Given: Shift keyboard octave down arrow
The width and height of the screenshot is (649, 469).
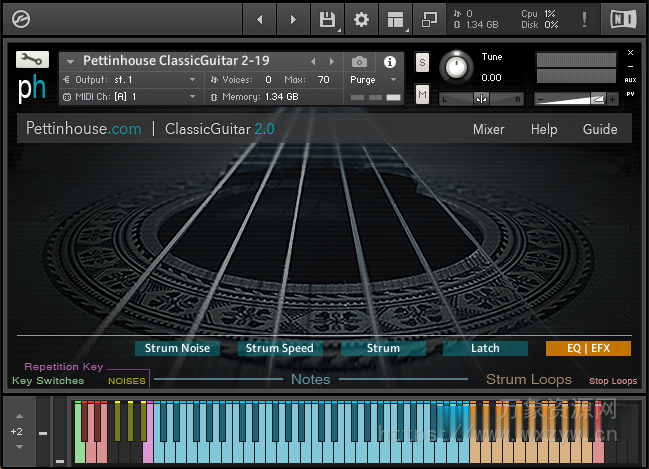Looking at the screenshot, I should pyautogui.click(x=19, y=447).
